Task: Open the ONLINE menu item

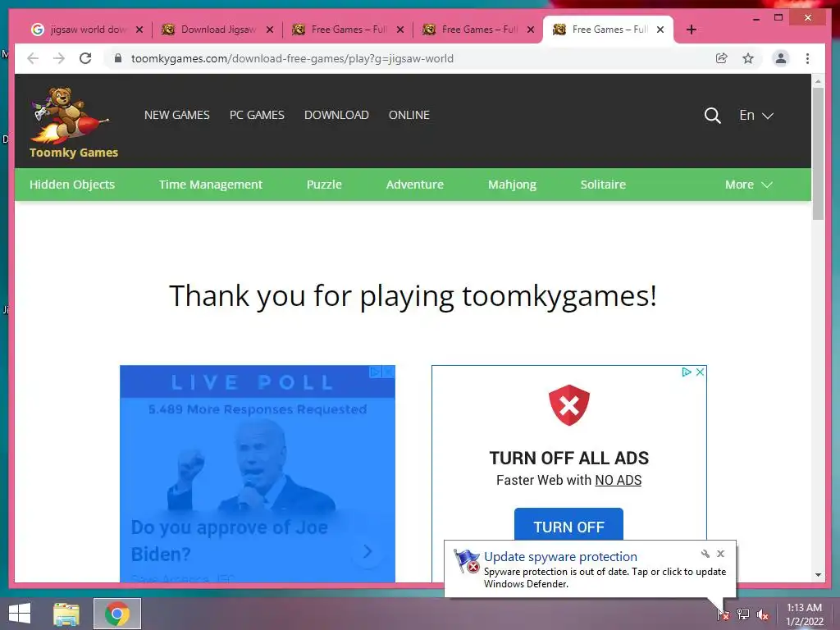Action: tap(409, 115)
